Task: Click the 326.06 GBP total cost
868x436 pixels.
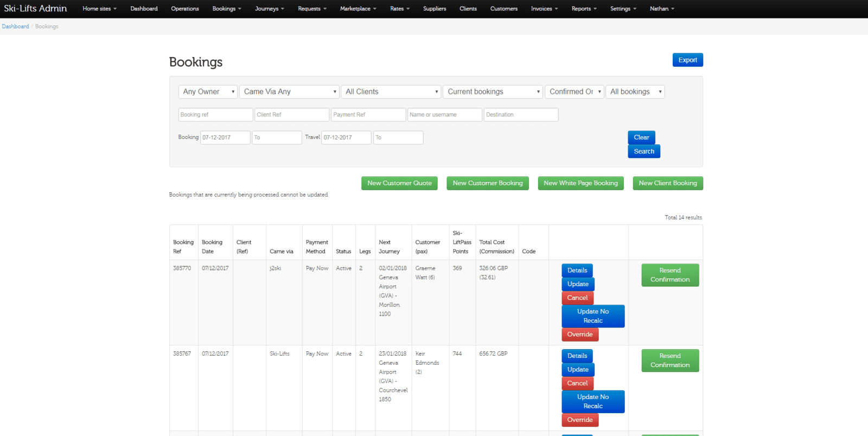Action: [494, 268]
